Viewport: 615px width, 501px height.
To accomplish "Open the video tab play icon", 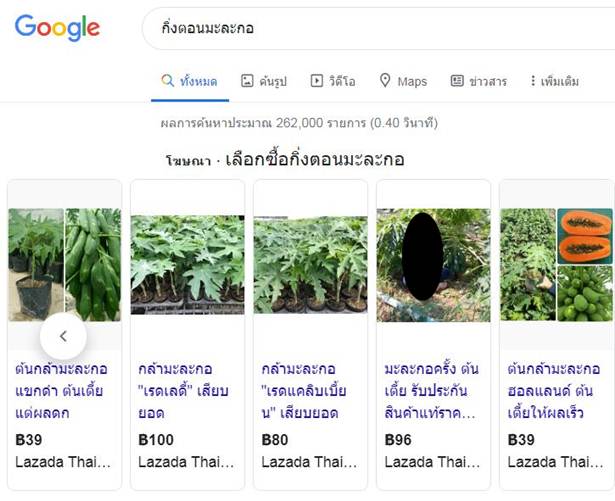I will [317, 81].
